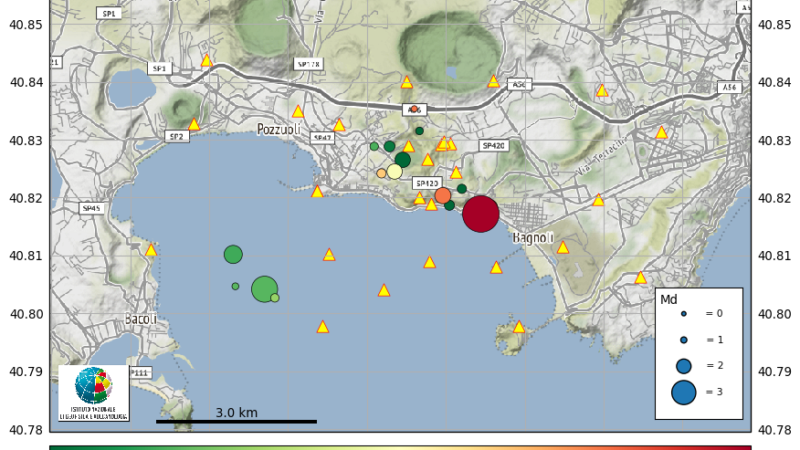This screenshot has height=450, width=800.
Task: Click the pale yellow earthquake circle
Action: point(395,171)
